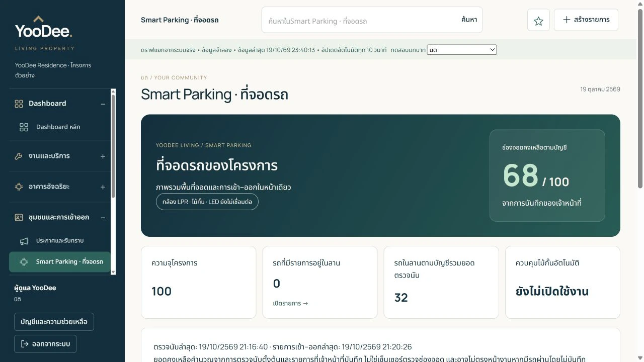Collapse the ชุมชนและการเข้าออก section
Viewport: 644px width, 362px height.
point(103,218)
